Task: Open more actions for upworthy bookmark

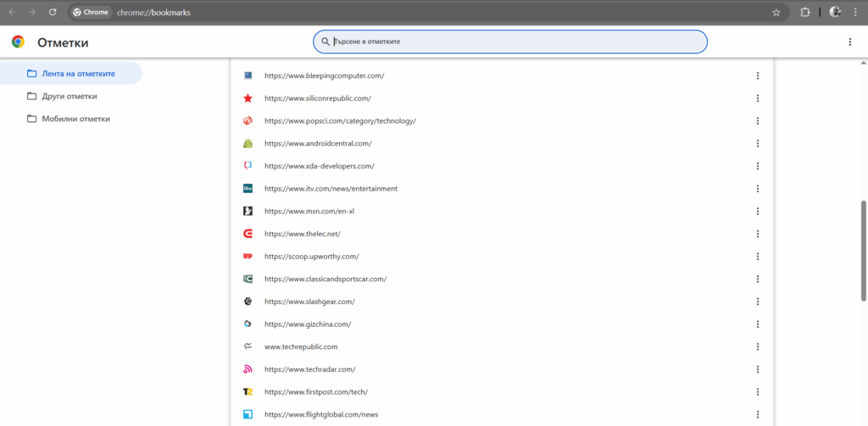Action: point(758,256)
